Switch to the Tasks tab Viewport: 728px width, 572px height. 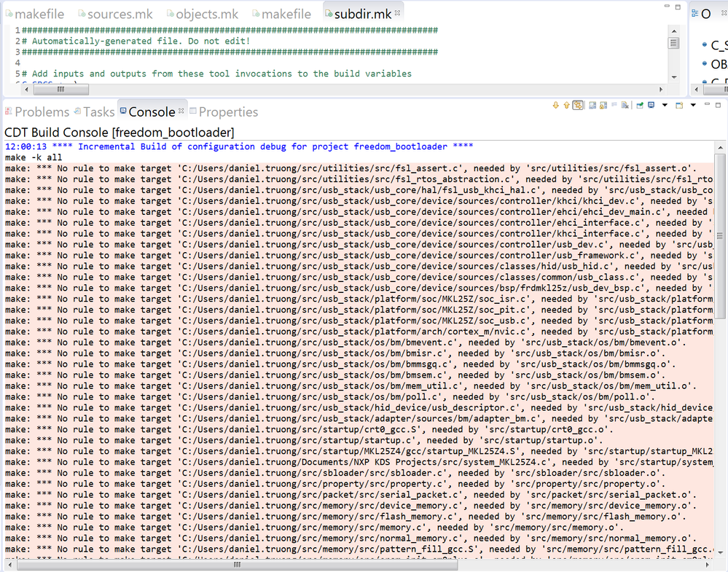click(x=95, y=112)
